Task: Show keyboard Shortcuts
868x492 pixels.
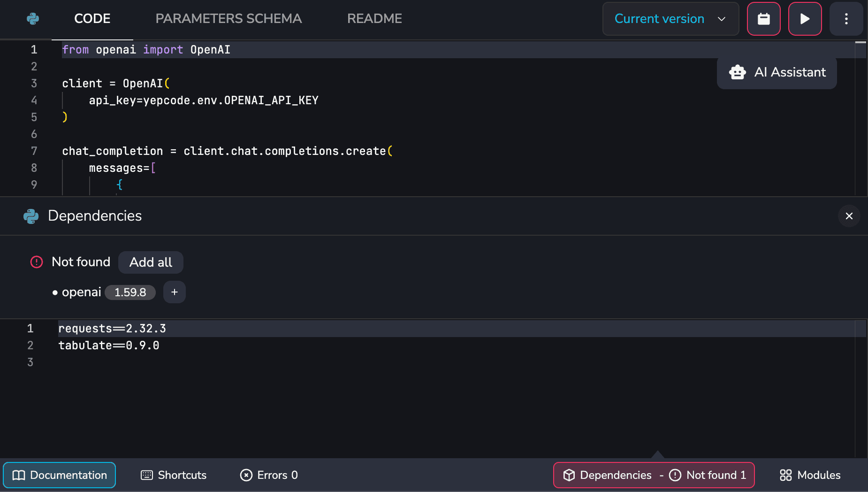Action: pos(174,475)
